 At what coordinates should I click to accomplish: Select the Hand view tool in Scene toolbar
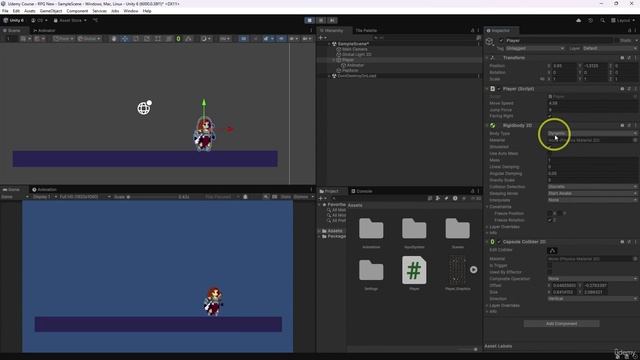point(114,39)
